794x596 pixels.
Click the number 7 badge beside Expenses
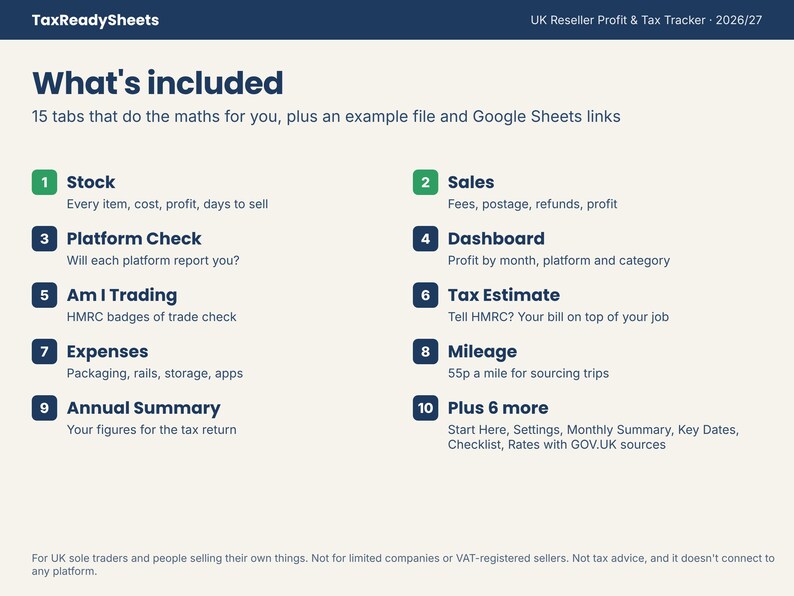pos(45,351)
